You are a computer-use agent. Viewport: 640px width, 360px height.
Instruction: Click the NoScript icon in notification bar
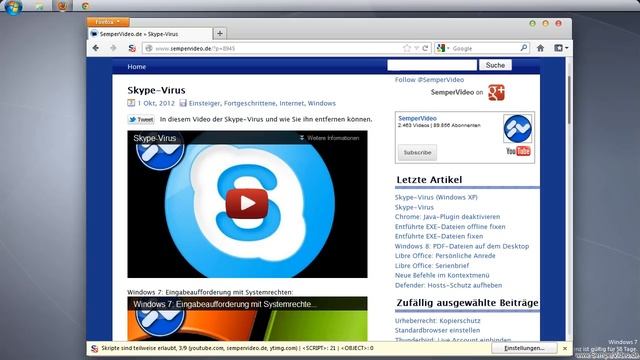[95, 349]
